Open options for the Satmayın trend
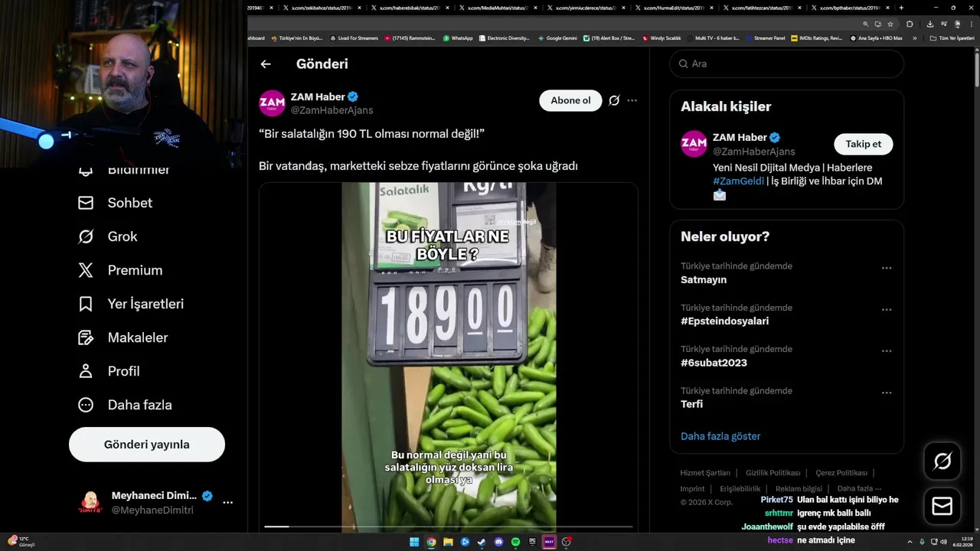The width and height of the screenshot is (980, 551). (x=887, y=269)
